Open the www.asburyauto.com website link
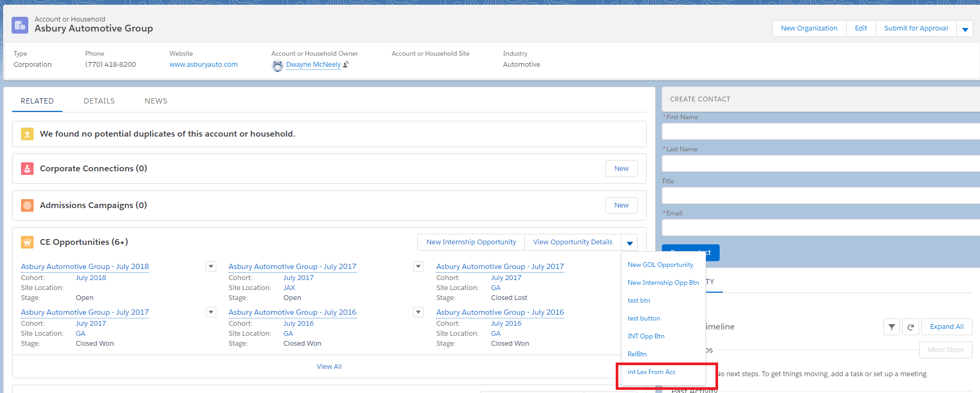This screenshot has width=980, height=393. (x=203, y=65)
